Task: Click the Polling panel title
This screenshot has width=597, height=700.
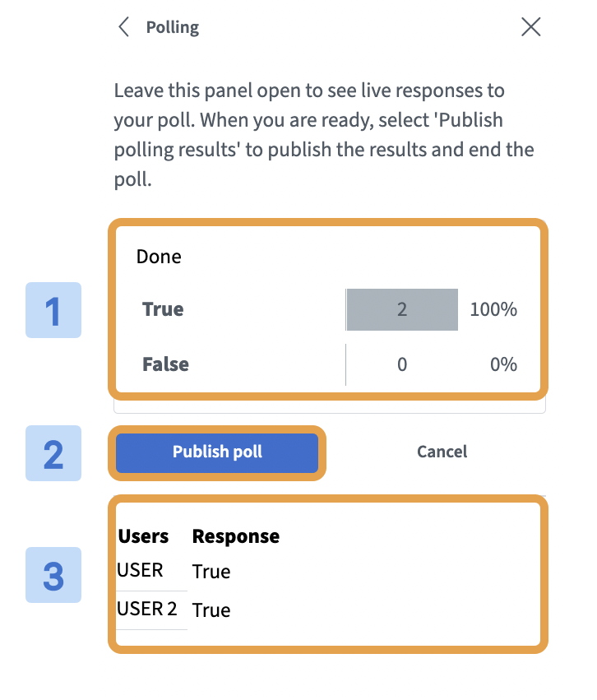Action: (173, 26)
